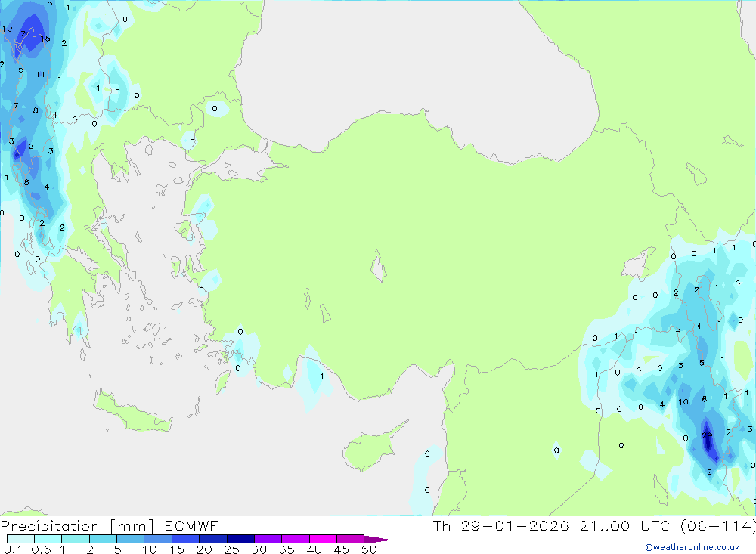Viewport: 756px width, 554px height.
Task: Click the legend label "0.1"
Action: [13, 549]
